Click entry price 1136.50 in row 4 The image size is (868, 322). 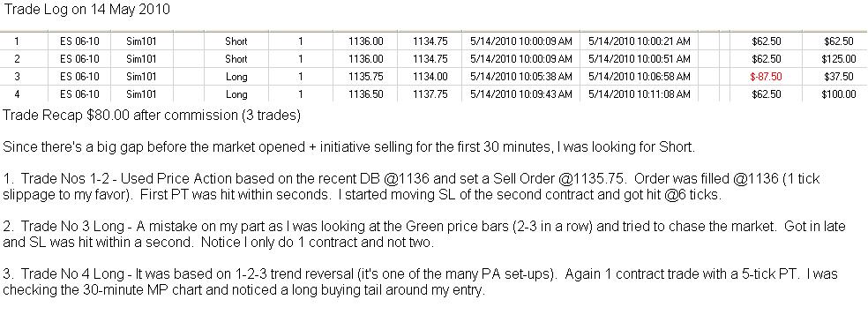(x=365, y=94)
